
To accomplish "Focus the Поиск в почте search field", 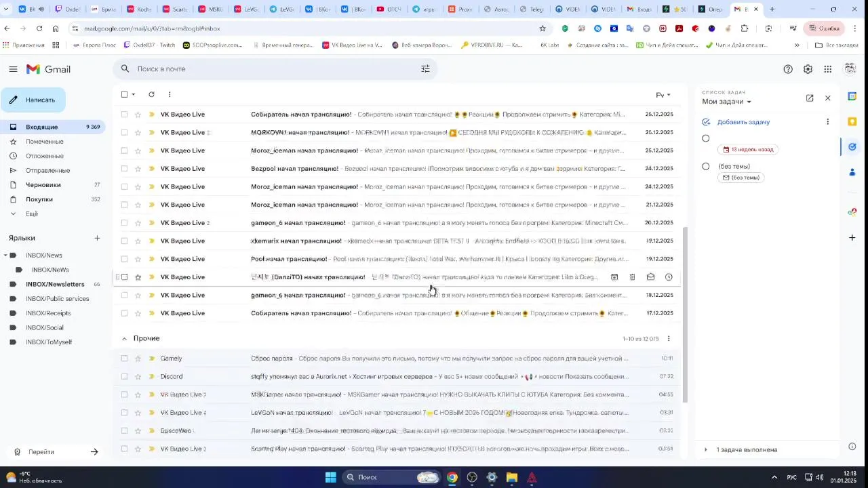I will 275,68.
